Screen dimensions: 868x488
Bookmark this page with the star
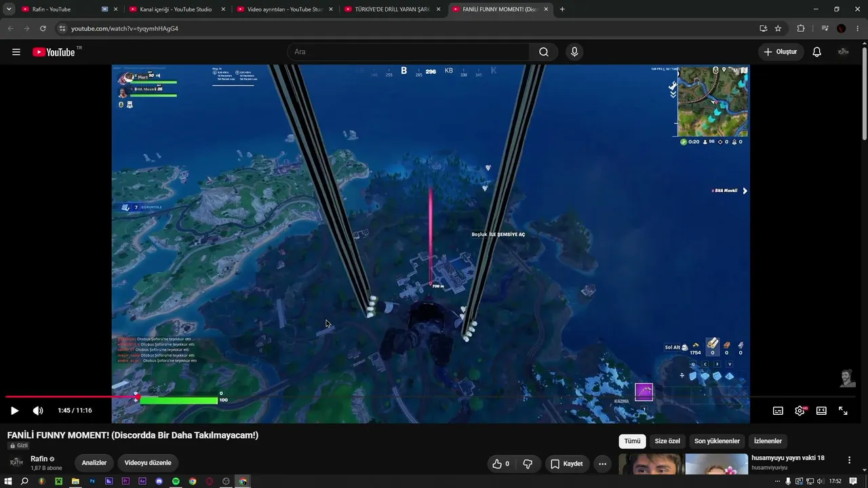click(x=778, y=28)
